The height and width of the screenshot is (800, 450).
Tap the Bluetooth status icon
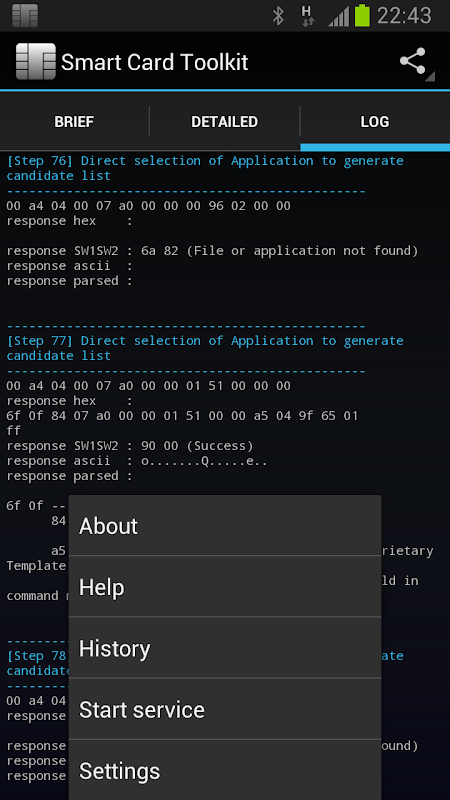click(278, 16)
